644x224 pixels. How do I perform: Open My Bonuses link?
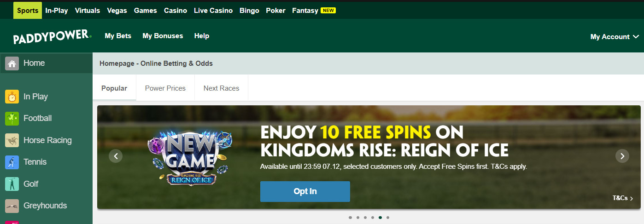pyautogui.click(x=163, y=36)
